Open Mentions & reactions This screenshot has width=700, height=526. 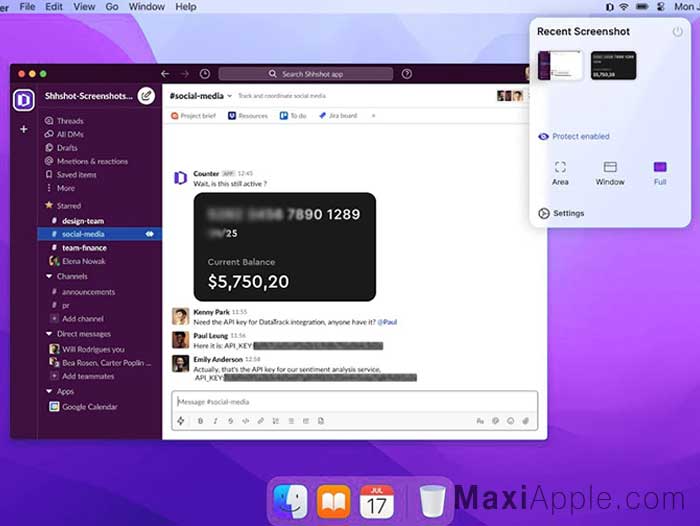[x=87, y=161]
